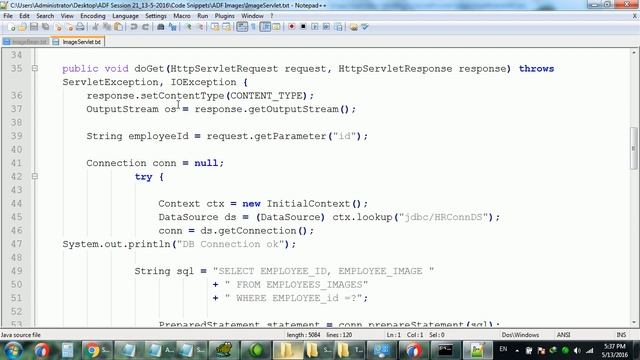Click the command prompt taskbar icon
This screenshot has width=640, height=360.
click(445, 350)
